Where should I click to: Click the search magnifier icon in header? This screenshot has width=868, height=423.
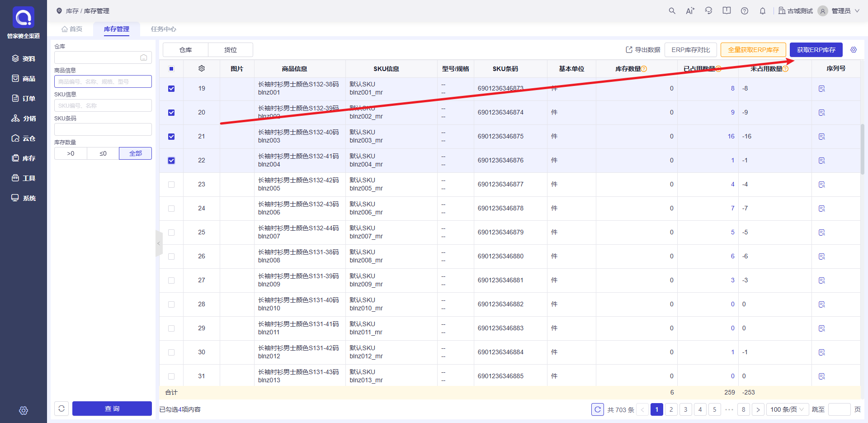coord(672,11)
